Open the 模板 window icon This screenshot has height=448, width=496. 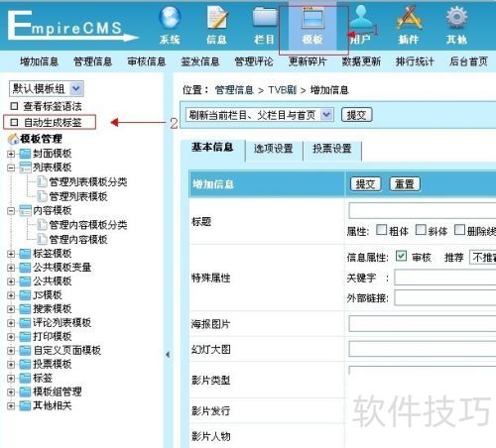pyautogui.click(x=312, y=18)
